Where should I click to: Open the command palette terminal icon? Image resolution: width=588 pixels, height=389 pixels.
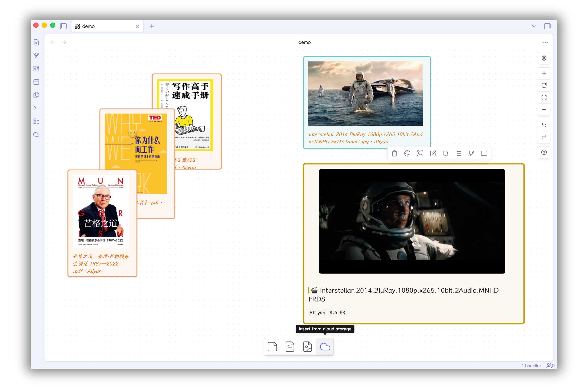coord(37,108)
